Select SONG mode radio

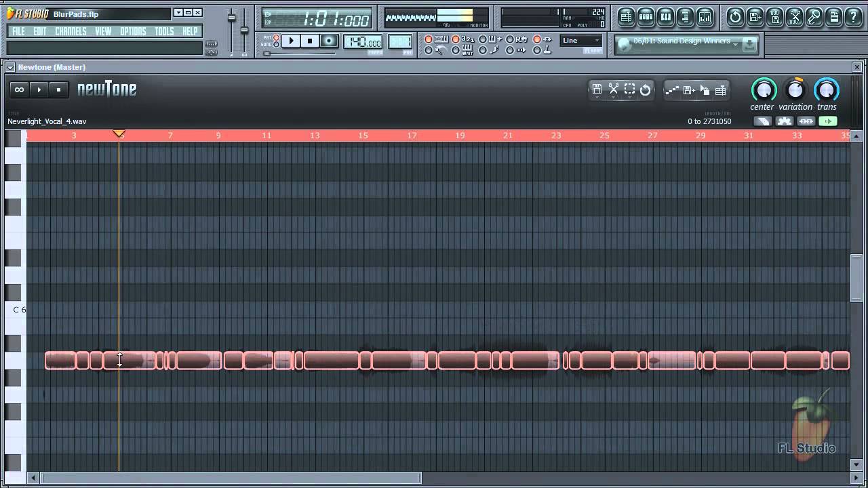pyautogui.click(x=276, y=45)
